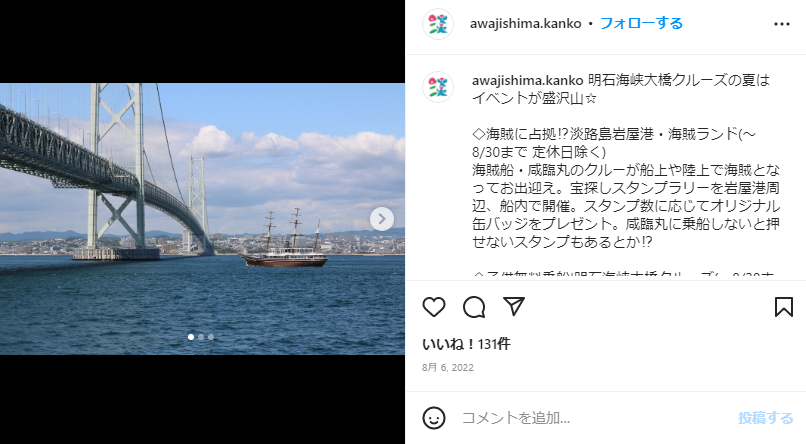Like the post with the heart icon
The image size is (806, 444).
pos(434,307)
